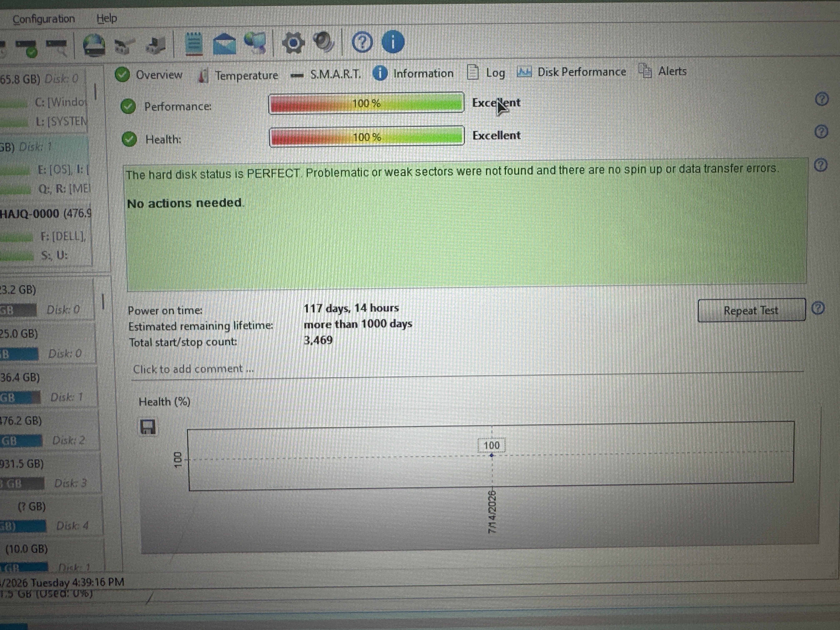Viewport: 840px width, 630px height.
Task: Click the blue info about toolbar icon
Action: pyautogui.click(x=393, y=41)
